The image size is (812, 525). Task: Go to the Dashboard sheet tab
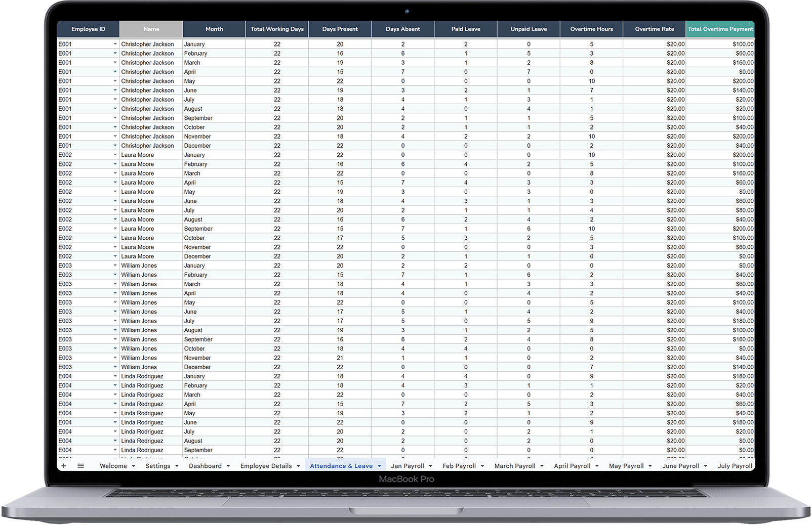pyautogui.click(x=205, y=466)
